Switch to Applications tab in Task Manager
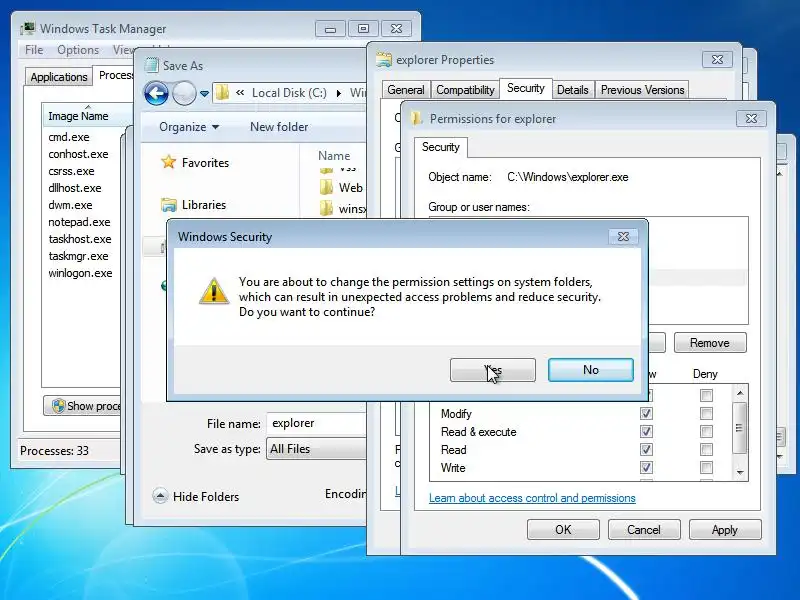Image resolution: width=800 pixels, height=600 pixels. 59,77
